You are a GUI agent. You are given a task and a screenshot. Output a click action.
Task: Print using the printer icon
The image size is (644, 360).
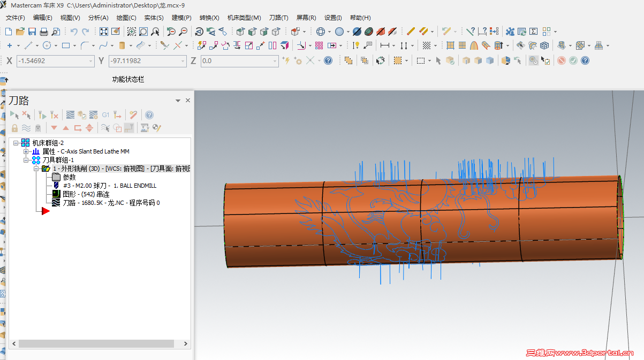[x=44, y=32]
